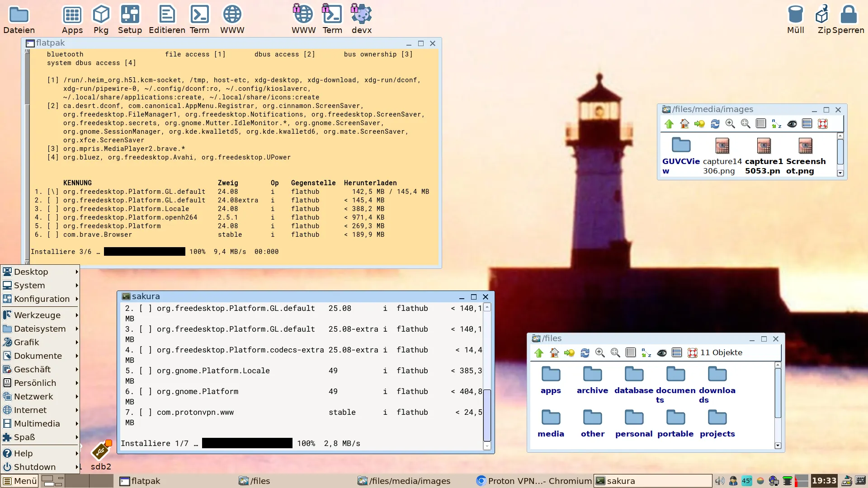868x488 pixels.
Task: Switch to Proton VPN Chromium taskbar button
Action: [533, 481]
